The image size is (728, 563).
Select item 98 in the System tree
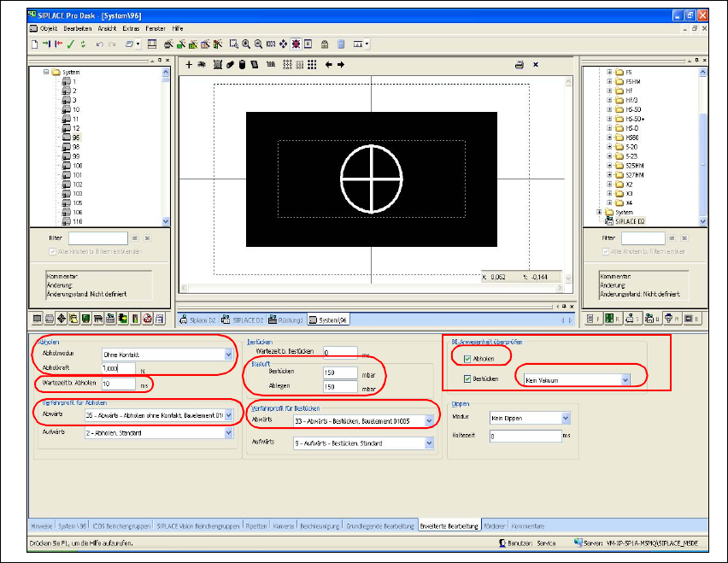point(76,146)
